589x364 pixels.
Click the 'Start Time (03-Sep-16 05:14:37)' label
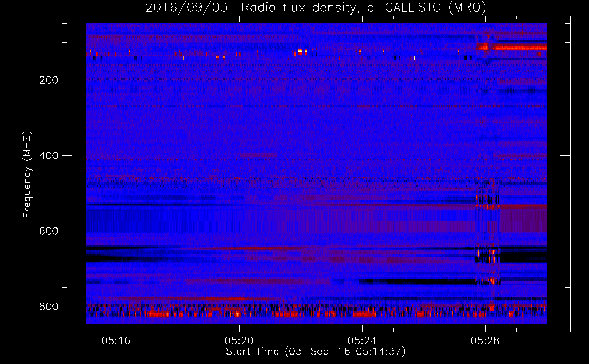tap(316, 352)
